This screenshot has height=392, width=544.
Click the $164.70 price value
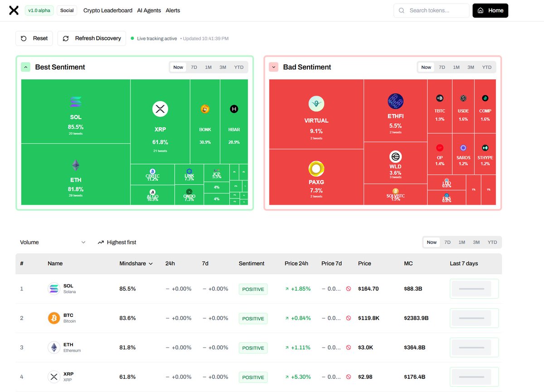(x=368, y=289)
